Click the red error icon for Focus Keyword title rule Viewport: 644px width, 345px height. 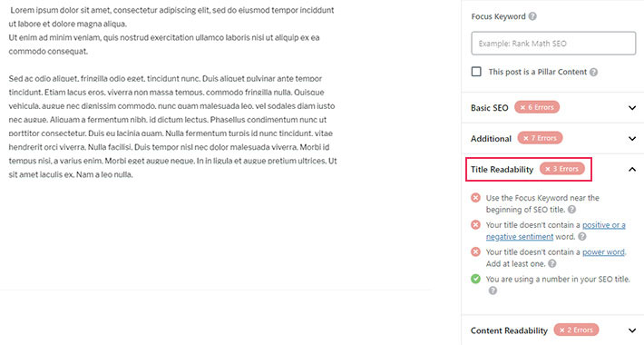coord(475,198)
